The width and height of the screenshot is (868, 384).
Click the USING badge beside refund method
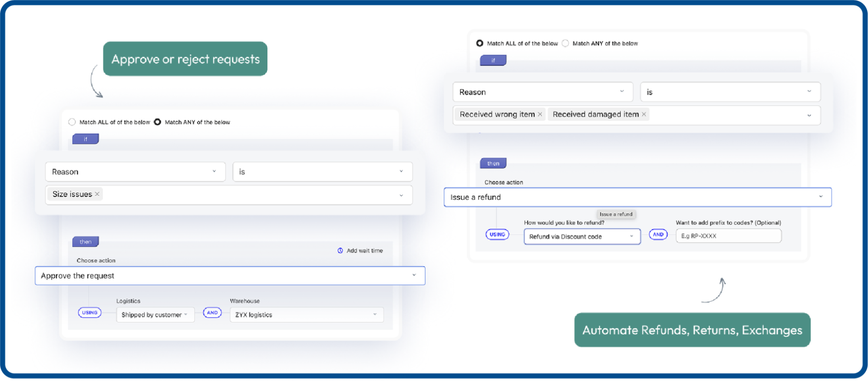[x=497, y=235]
